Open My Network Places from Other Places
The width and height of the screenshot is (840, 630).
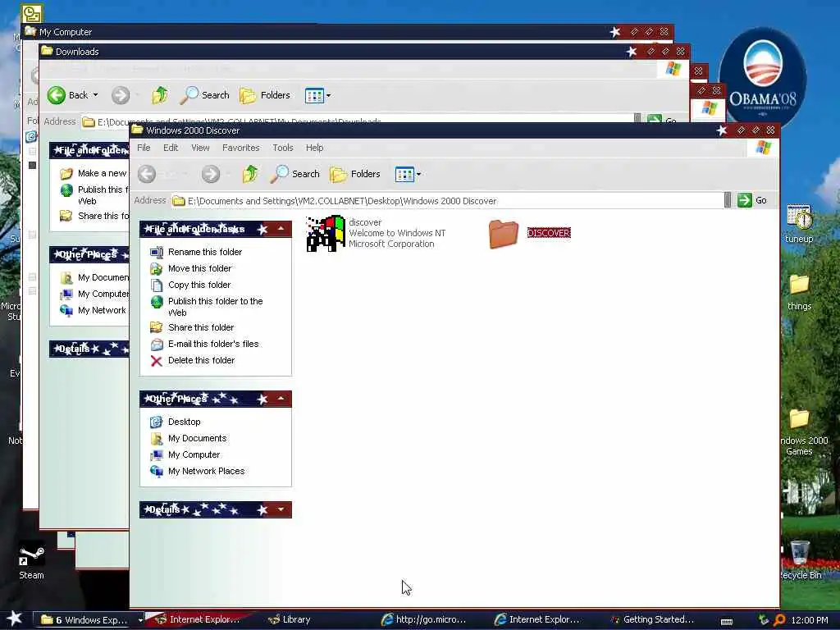[x=206, y=472]
